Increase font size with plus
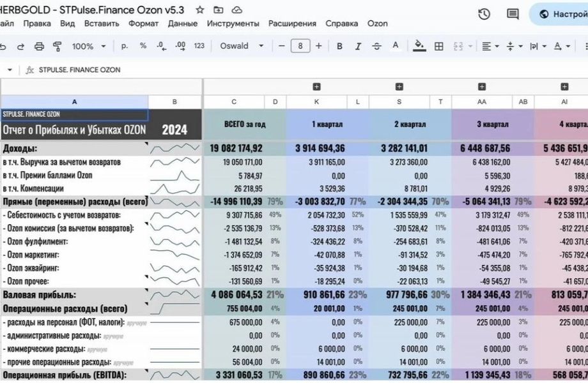 tap(318, 46)
